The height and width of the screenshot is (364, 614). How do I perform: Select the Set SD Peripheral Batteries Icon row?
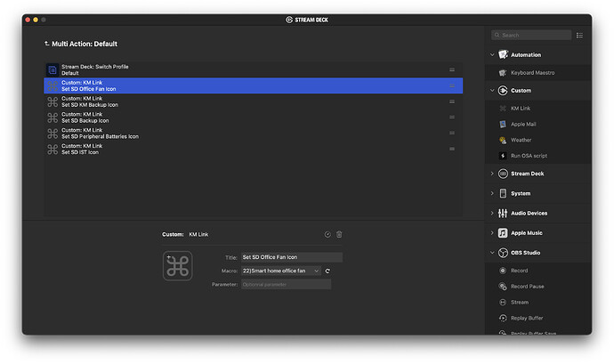253,133
